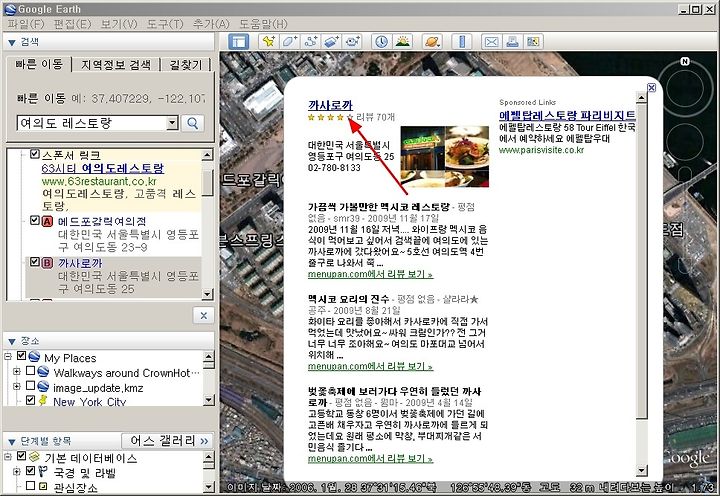Record a tour with the camera icon
The width and height of the screenshot is (720, 496).
point(353,42)
